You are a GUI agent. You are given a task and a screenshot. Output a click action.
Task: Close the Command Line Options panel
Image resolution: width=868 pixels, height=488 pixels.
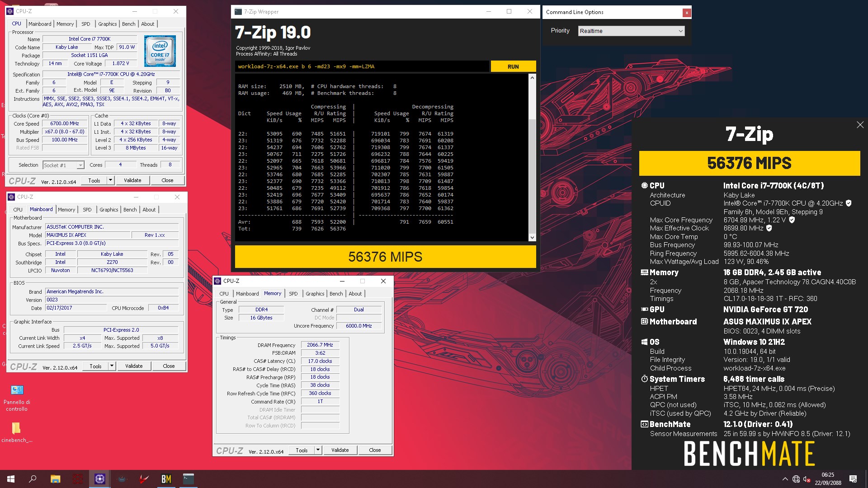click(x=687, y=13)
